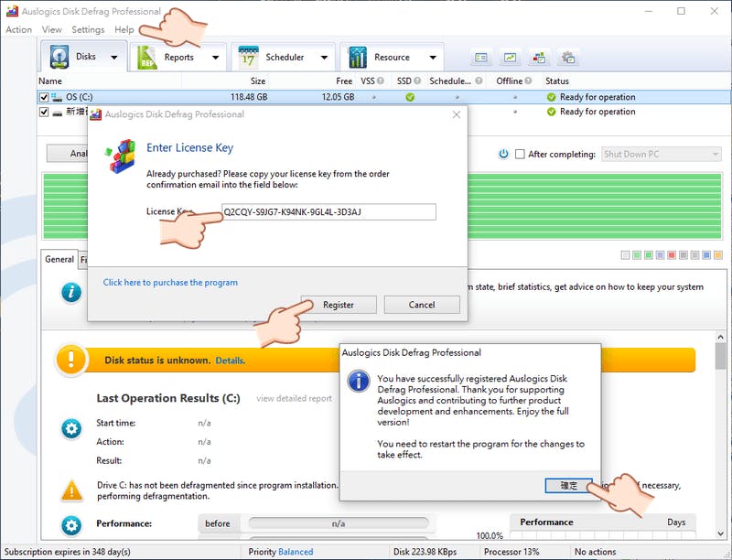Expand the Disks dropdown arrow

[114, 58]
